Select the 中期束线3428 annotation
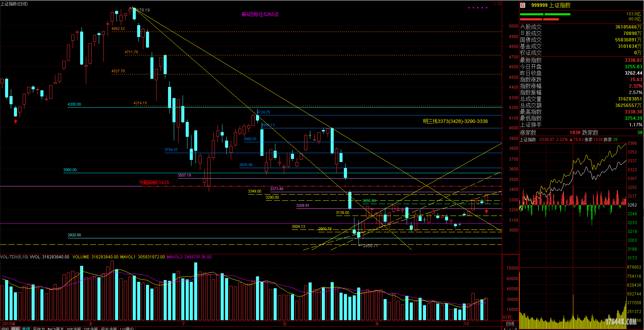This screenshot has width=644, height=330. click(x=154, y=182)
